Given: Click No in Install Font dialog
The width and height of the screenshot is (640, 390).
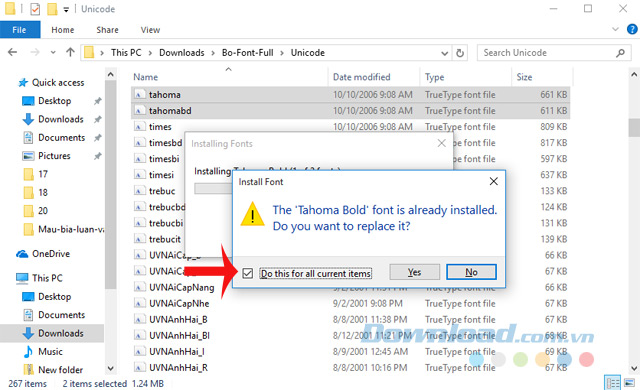Looking at the screenshot, I should point(471,272).
